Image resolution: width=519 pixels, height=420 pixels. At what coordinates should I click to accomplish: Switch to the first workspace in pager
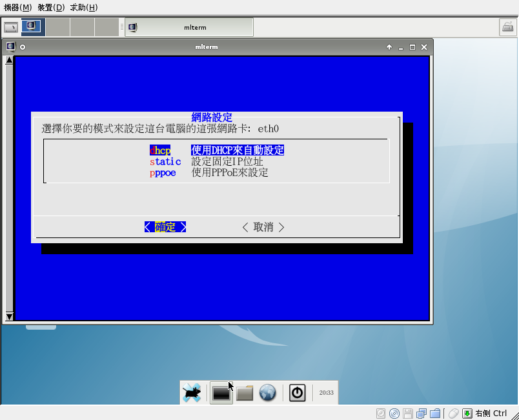pyautogui.click(x=33, y=27)
